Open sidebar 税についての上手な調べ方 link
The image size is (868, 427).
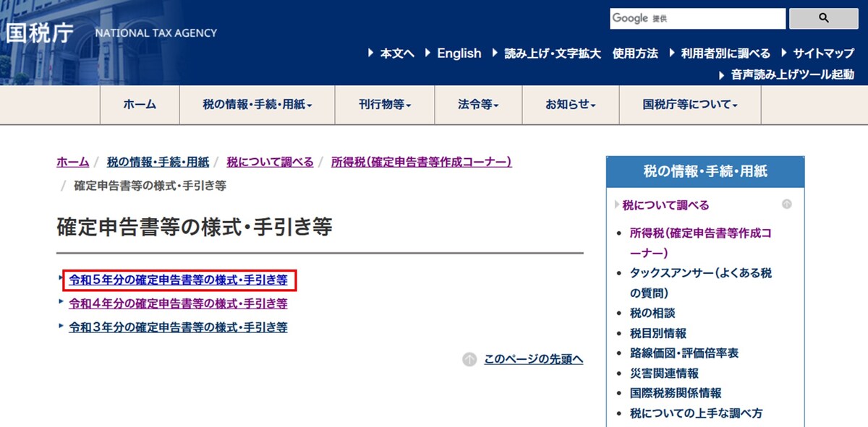click(696, 414)
